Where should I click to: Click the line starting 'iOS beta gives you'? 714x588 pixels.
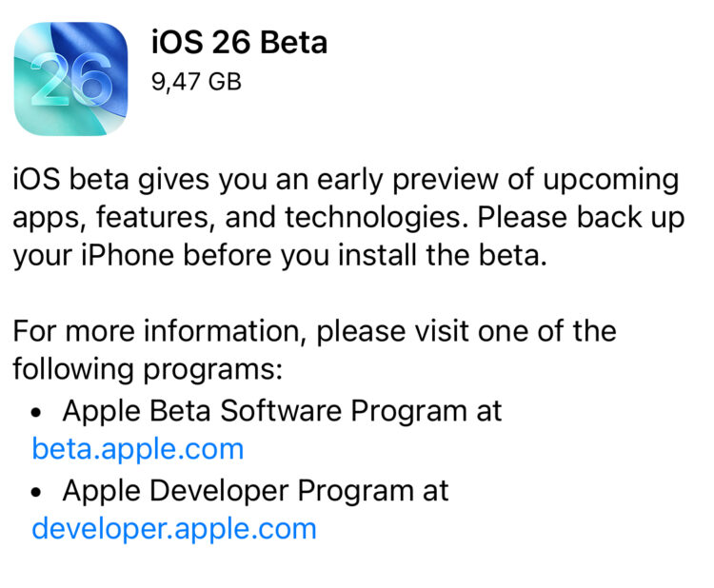(347, 180)
